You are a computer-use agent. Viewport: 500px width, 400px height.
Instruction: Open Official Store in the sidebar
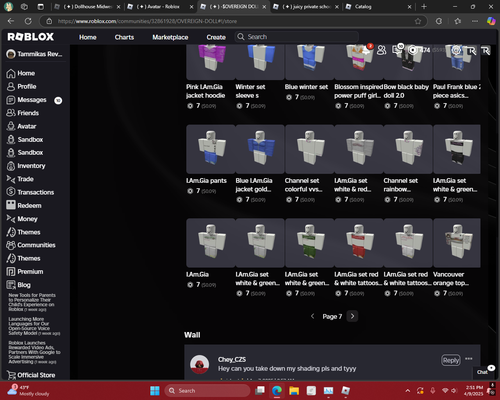31,375
